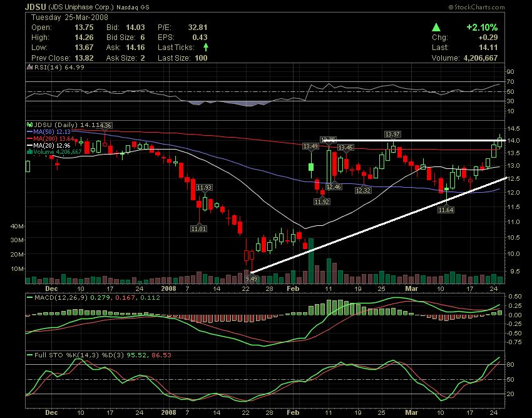Click the 0.50 MACD axis label
532x418 pixels.
(x=514, y=296)
